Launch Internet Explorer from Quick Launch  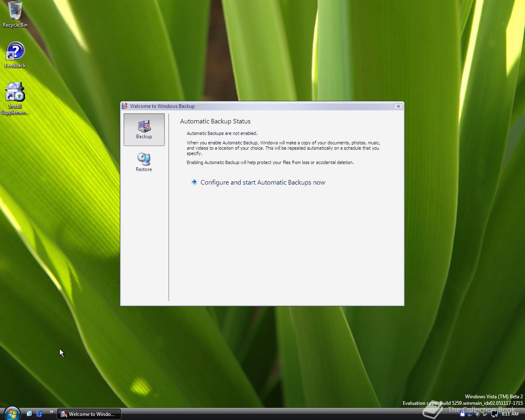(39, 414)
